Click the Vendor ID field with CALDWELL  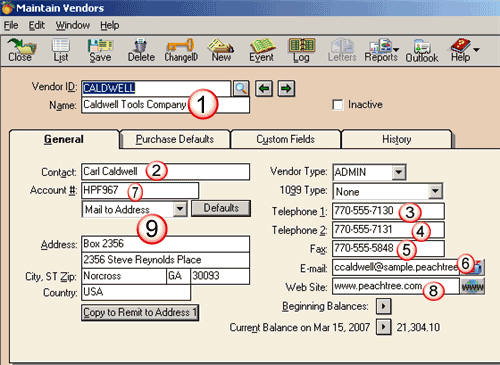[156, 88]
